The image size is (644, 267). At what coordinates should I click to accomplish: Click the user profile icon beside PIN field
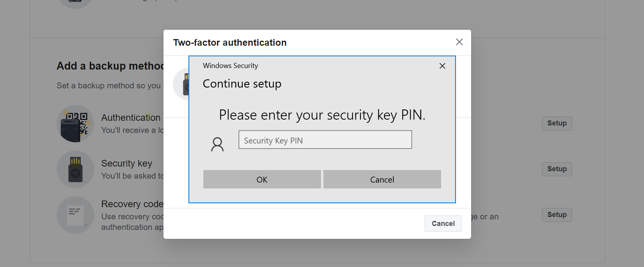pyautogui.click(x=217, y=144)
